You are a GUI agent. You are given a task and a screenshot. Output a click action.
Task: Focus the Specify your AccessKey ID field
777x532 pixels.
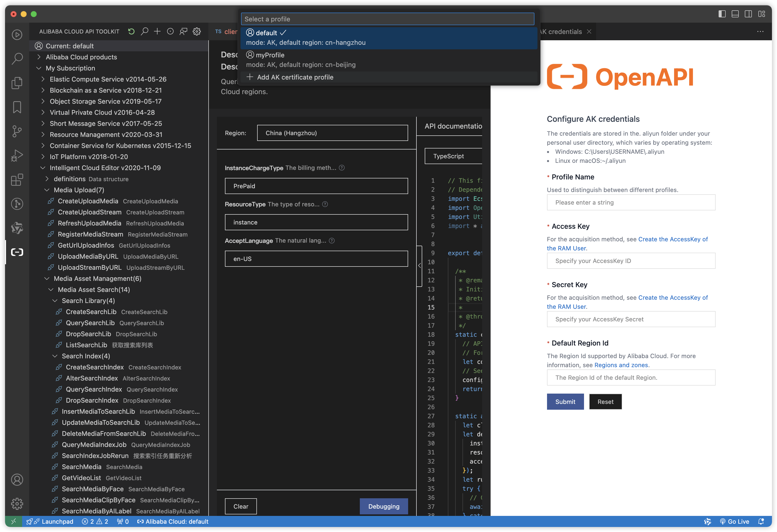(631, 261)
